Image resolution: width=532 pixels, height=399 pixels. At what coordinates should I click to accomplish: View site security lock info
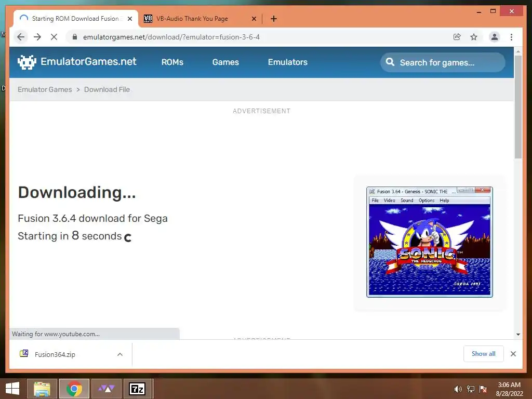tap(75, 37)
